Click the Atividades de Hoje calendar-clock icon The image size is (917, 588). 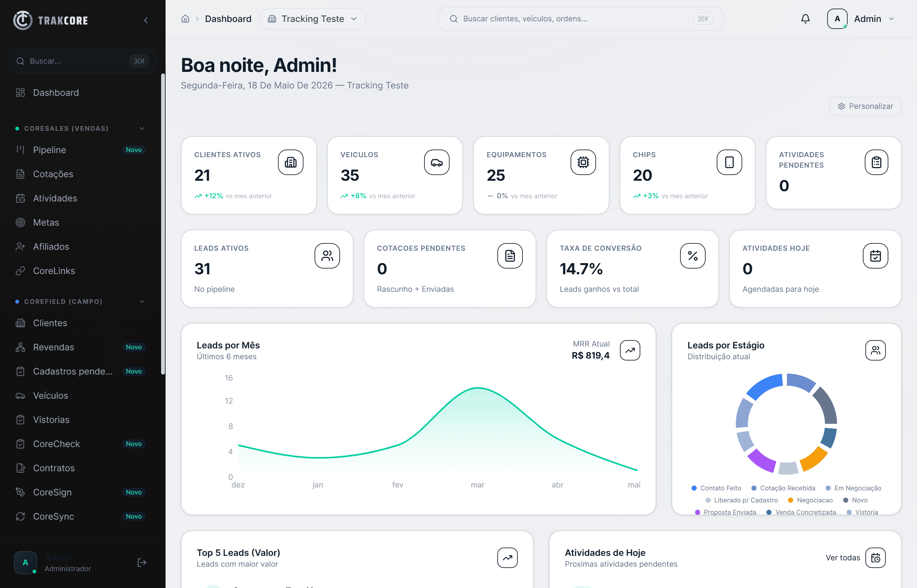875,558
